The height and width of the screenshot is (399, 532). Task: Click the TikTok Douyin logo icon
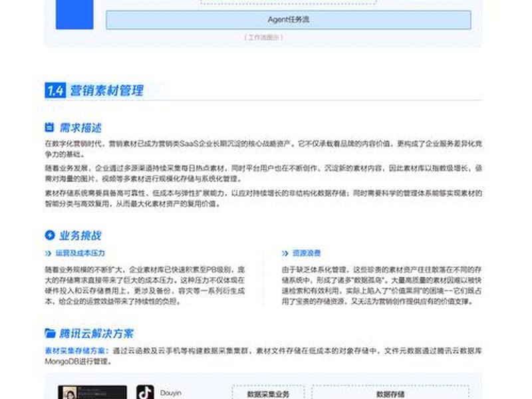point(145,392)
